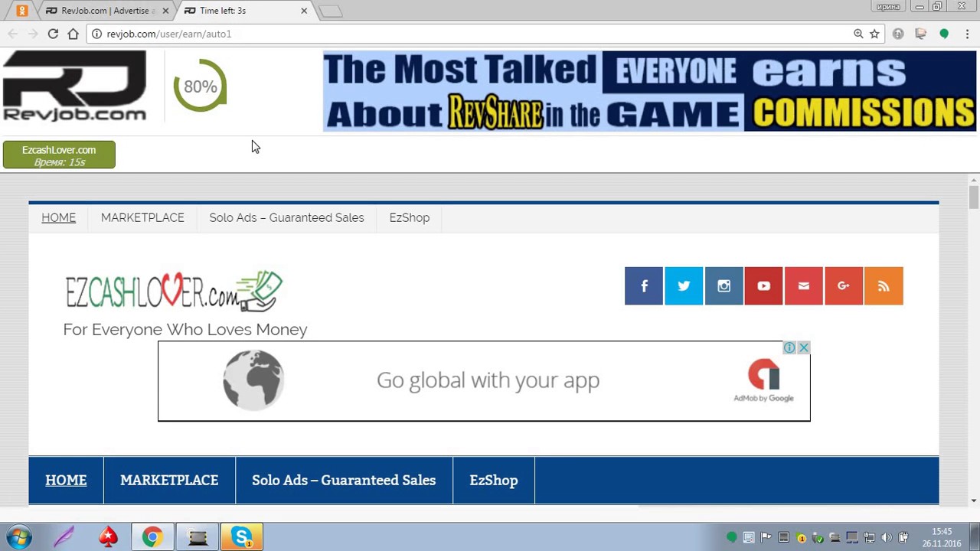
Task: Open Solo Ads in the top site menu
Action: coord(286,217)
